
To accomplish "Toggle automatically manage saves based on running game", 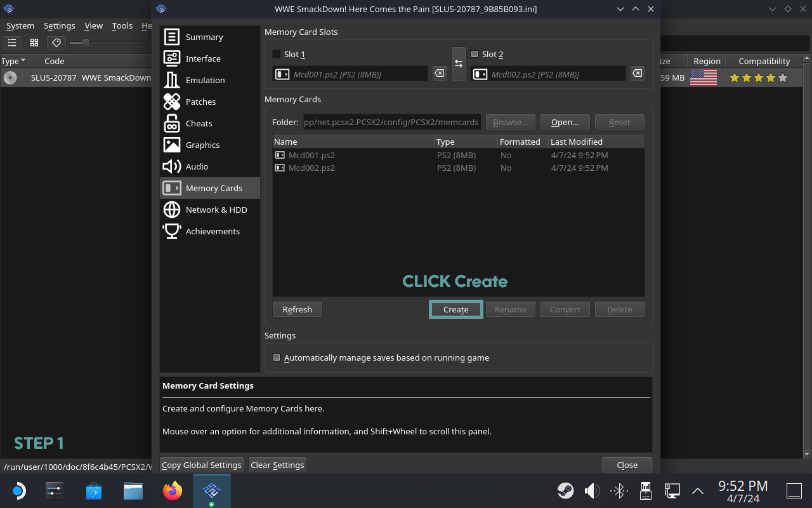I will (x=277, y=358).
